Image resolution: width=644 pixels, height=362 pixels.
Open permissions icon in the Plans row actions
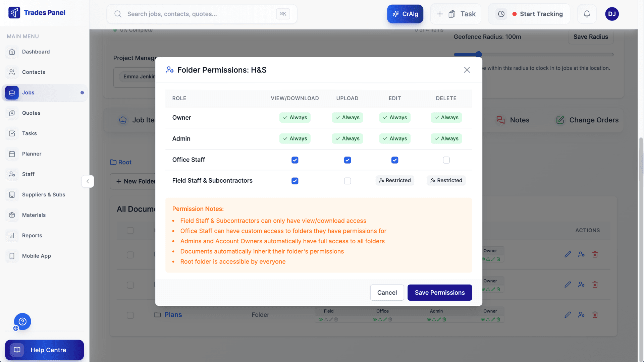coord(581,314)
